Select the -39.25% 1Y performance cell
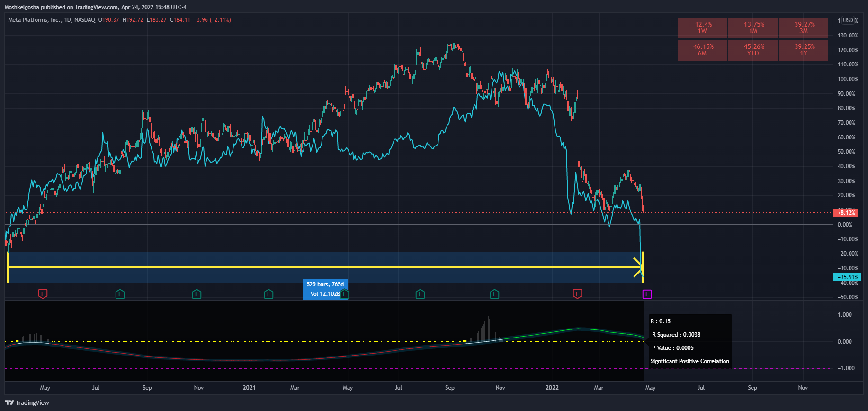The image size is (868, 411). (804, 50)
